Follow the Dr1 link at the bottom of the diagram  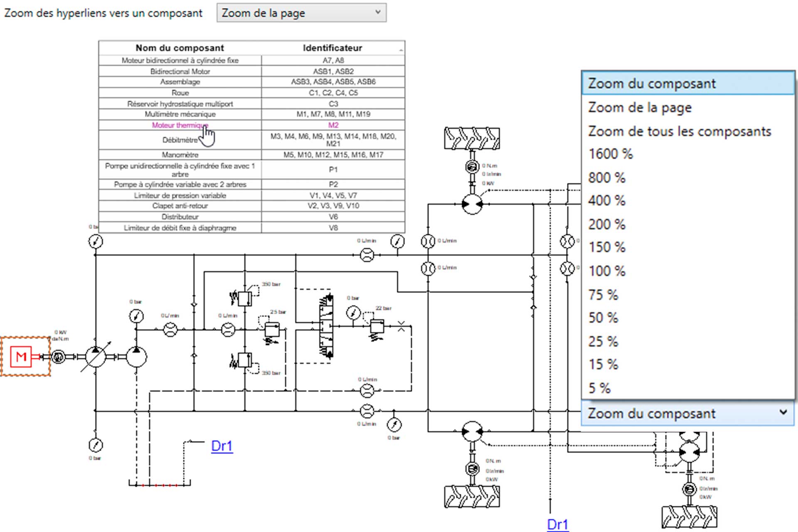coord(557,525)
